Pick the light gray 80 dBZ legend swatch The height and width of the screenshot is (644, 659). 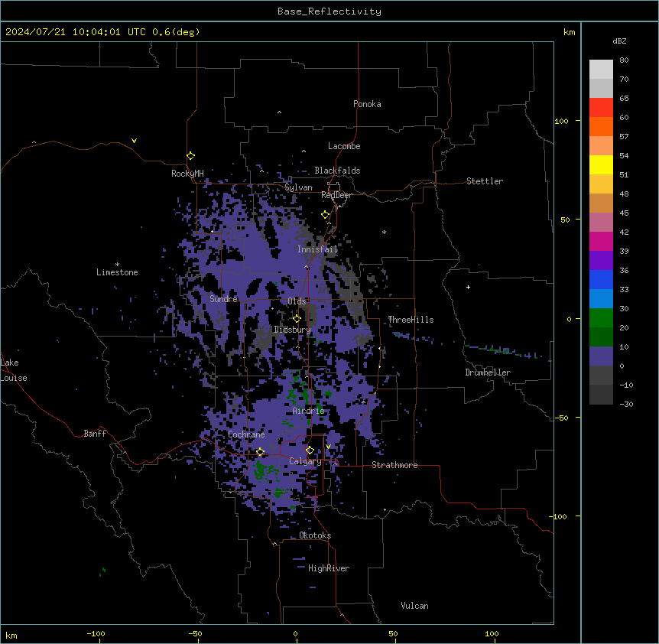point(601,70)
